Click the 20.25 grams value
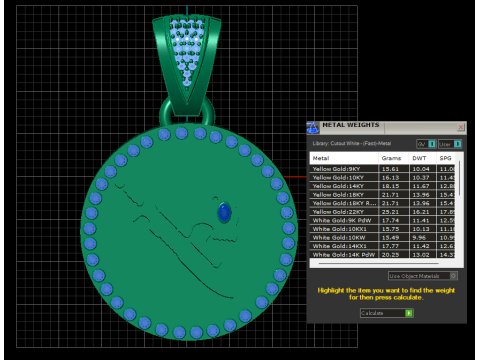The width and height of the screenshot is (480, 360). (x=390, y=255)
